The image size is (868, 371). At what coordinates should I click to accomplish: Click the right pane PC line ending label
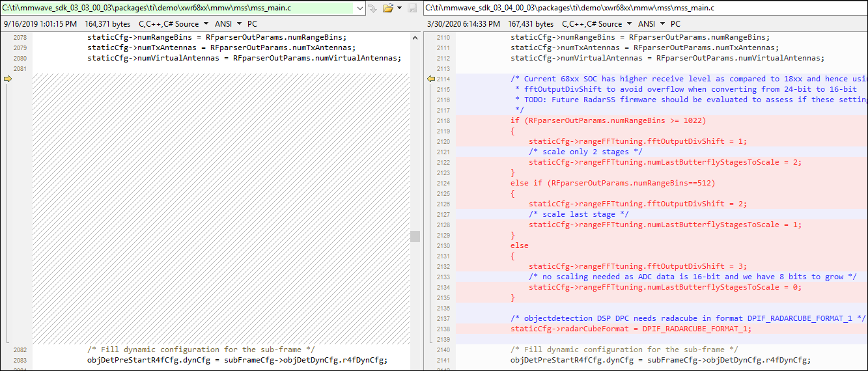675,24
